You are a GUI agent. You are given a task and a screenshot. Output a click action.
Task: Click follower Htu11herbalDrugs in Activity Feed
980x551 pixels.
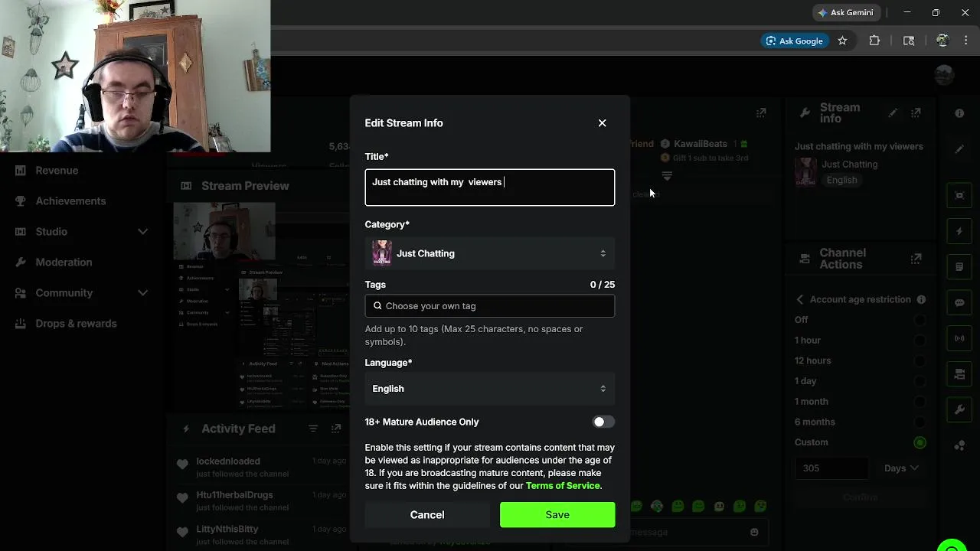pyautogui.click(x=234, y=495)
